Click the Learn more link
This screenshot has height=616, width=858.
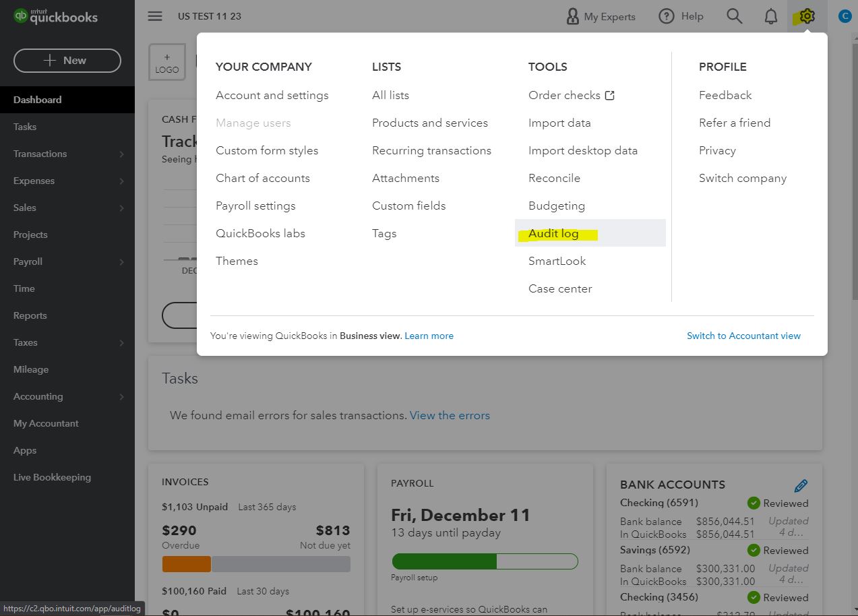coord(429,336)
